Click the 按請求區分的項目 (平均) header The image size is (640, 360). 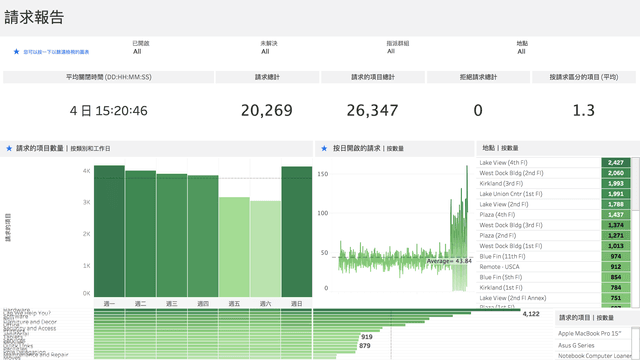(584, 77)
